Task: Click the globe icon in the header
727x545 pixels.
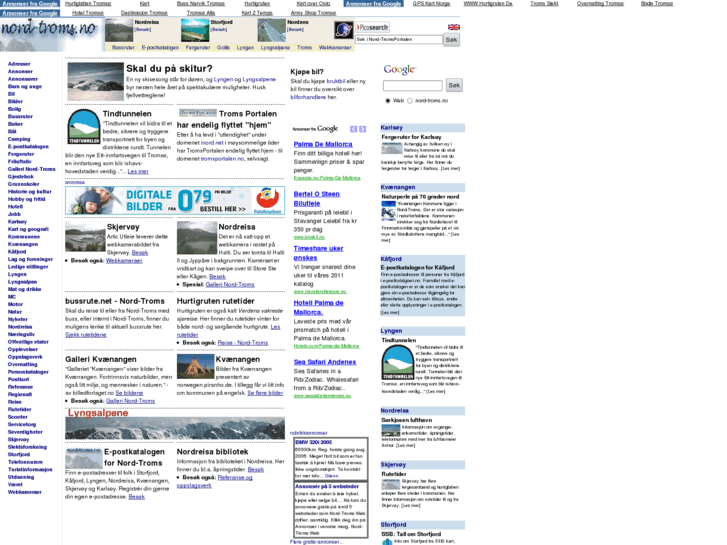Action: [344, 30]
